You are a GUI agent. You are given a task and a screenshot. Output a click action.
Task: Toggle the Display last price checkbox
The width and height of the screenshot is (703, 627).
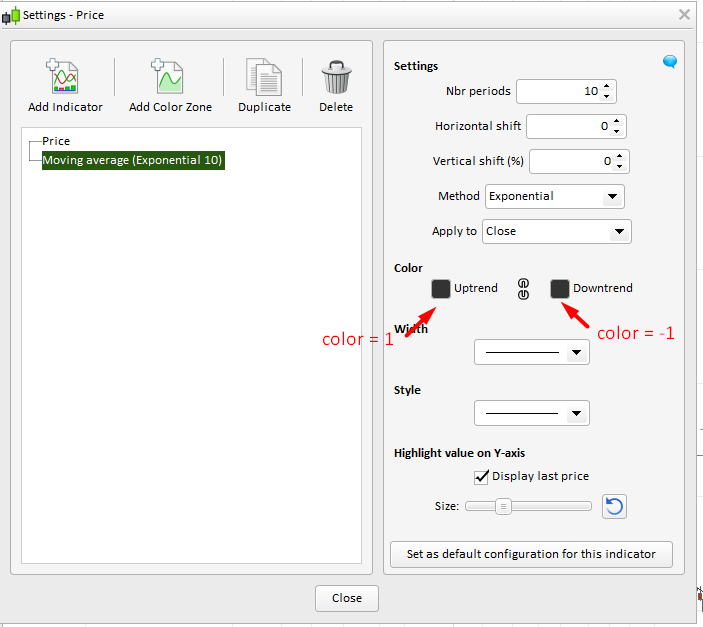tap(481, 477)
